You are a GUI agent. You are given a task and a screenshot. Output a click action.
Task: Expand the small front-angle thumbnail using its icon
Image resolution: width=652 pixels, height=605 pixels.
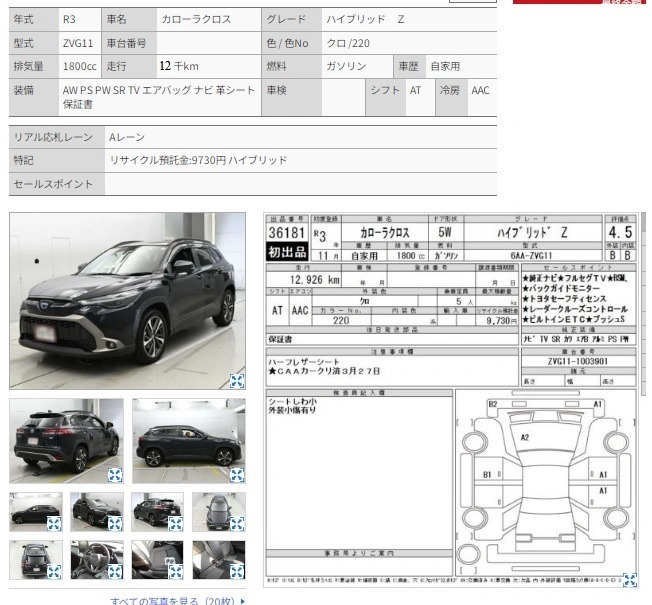115,524
